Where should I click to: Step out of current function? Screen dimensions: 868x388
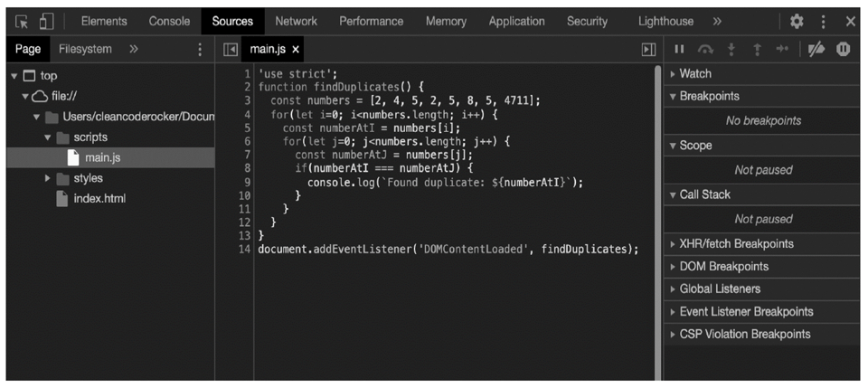757,49
